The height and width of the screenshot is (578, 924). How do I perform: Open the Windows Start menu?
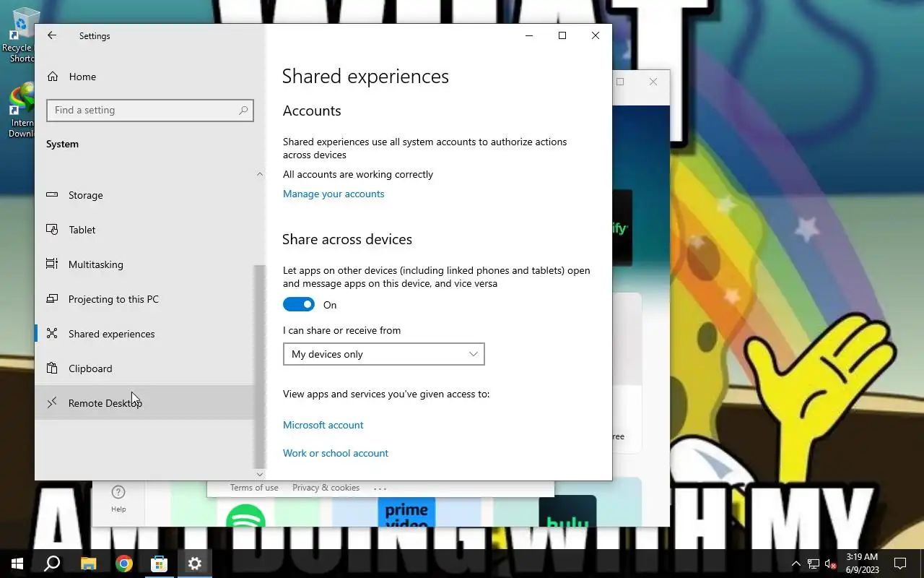tap(17, 564)
